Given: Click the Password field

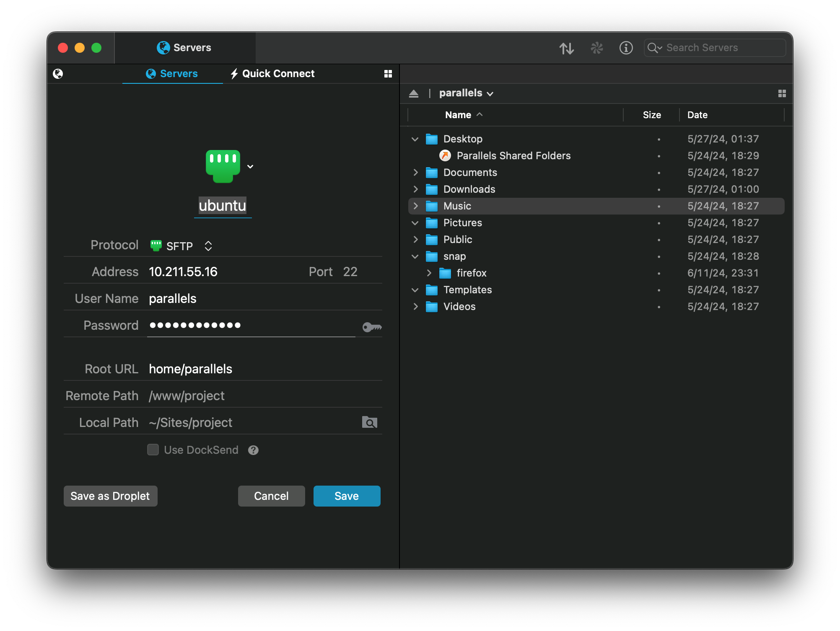Looking at the screenshot, I should 251,326.
